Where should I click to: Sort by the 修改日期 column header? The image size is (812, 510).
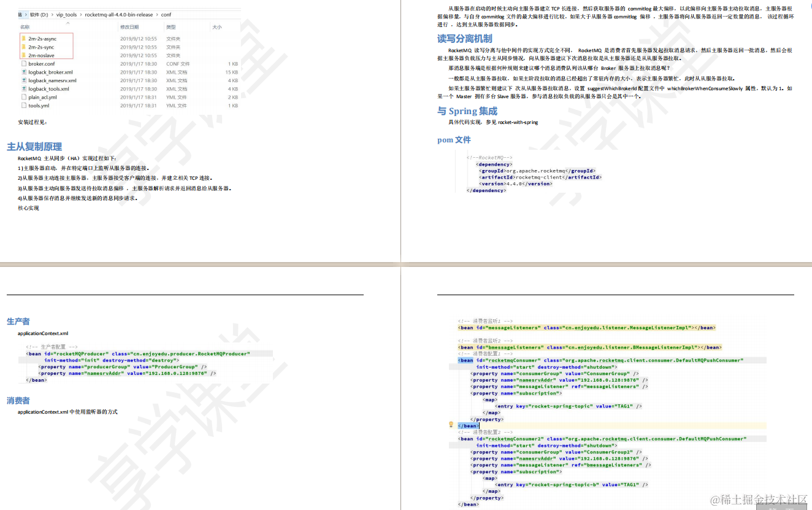129,27
